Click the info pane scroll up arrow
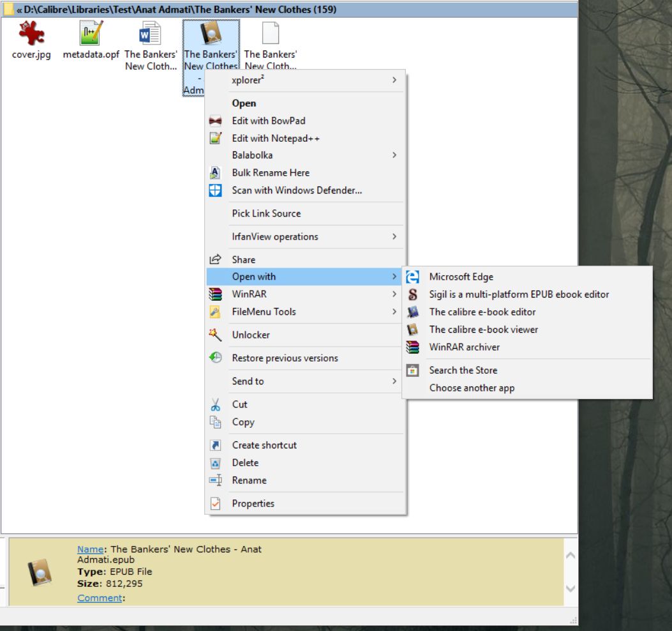The height and width of the screenshot is (631, 672). pyautogui.click(x=571, y=555)
